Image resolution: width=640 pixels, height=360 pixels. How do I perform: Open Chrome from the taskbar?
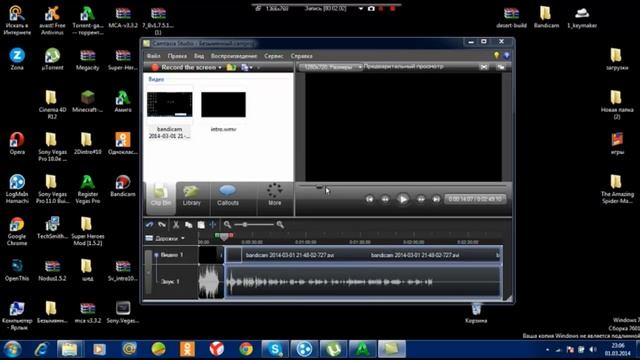coord(246,349)
